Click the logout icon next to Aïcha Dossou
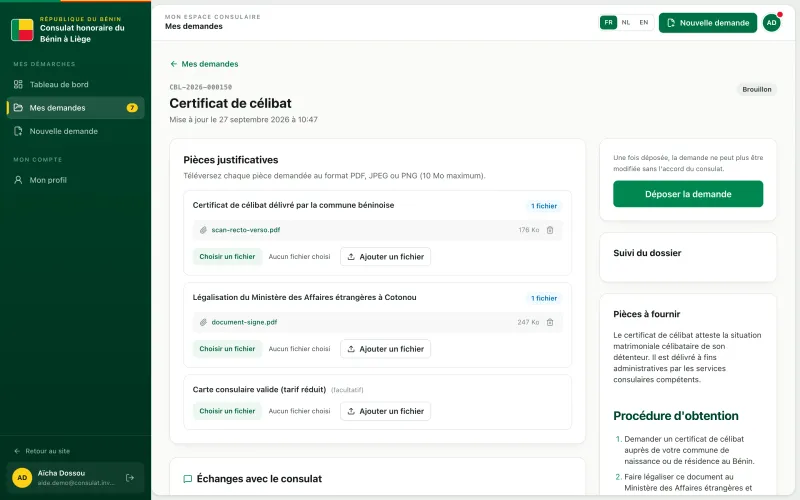This screenshot has width=800, height=500. click(x=130, y=478)
